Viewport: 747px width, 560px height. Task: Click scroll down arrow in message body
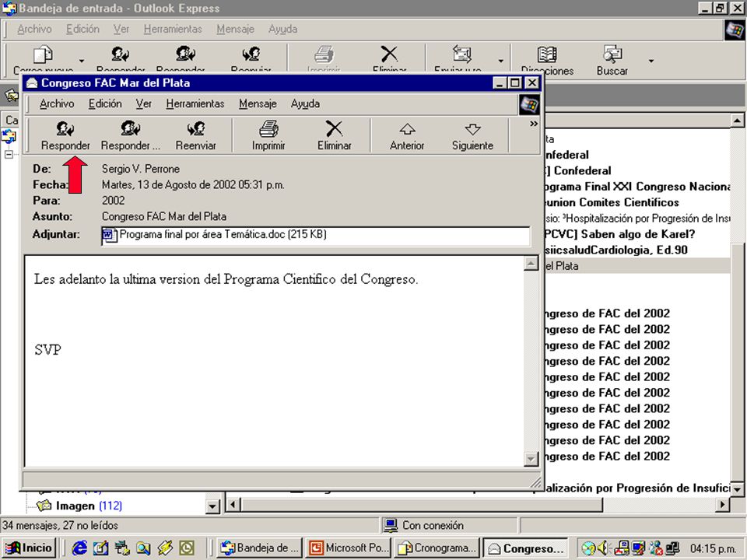click(x=531, y=459)
